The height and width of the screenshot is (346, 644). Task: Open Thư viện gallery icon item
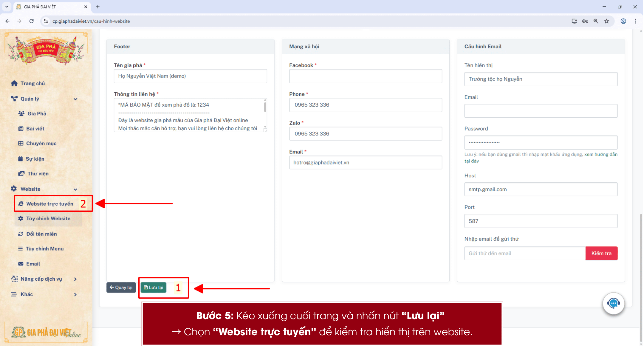tap(21, 174)
